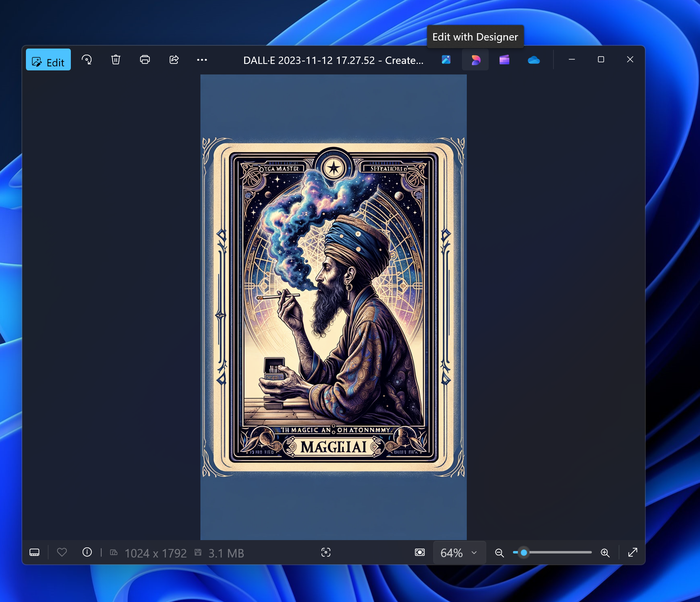Open the OneDrive cloud icon
Viewport: 700px width, 602px height.
(x=534, y=60)
